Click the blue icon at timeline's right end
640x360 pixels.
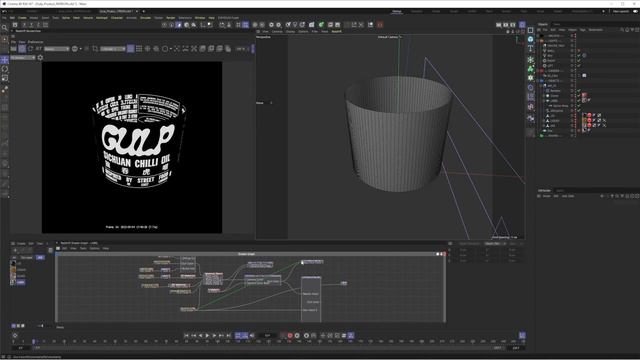click(x=522, y=336)
